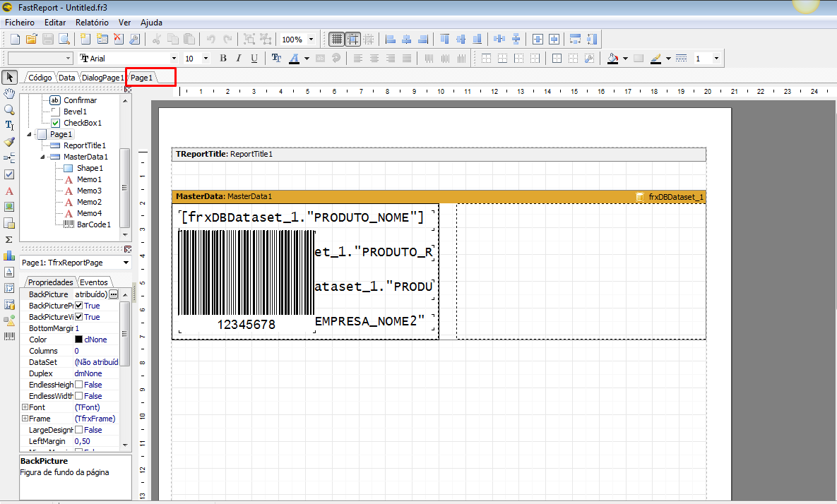Insert a CheckBox object from the toolbox

tap(9, 174)
